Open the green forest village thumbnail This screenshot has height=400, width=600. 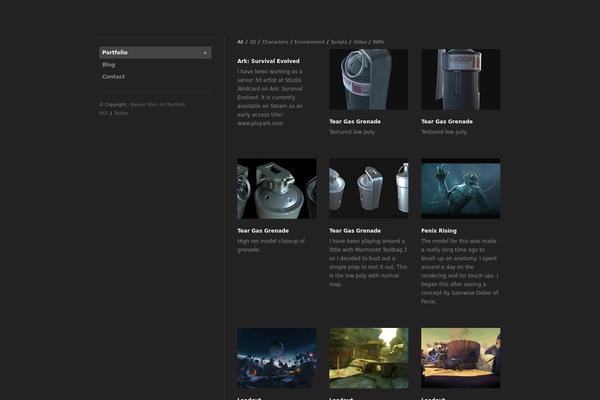[368, 358]
